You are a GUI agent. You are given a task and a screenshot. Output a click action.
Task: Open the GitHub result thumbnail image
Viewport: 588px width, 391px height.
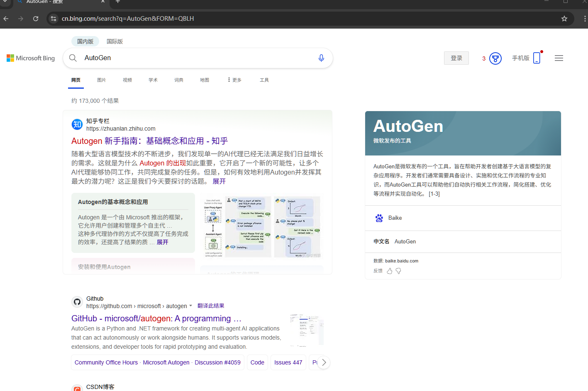307,330
